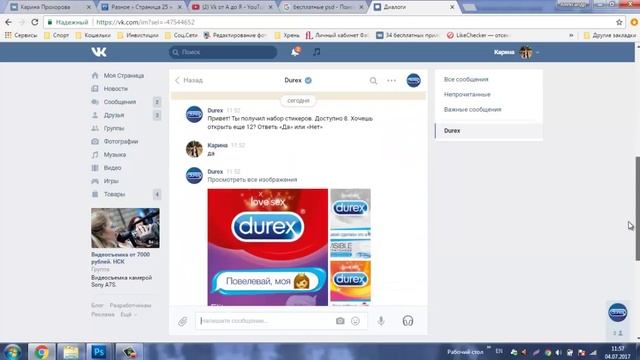The height and width of the screenshot is (360, 640).
Task: Open Photoshop from taskbar
Action: point(99,352)
